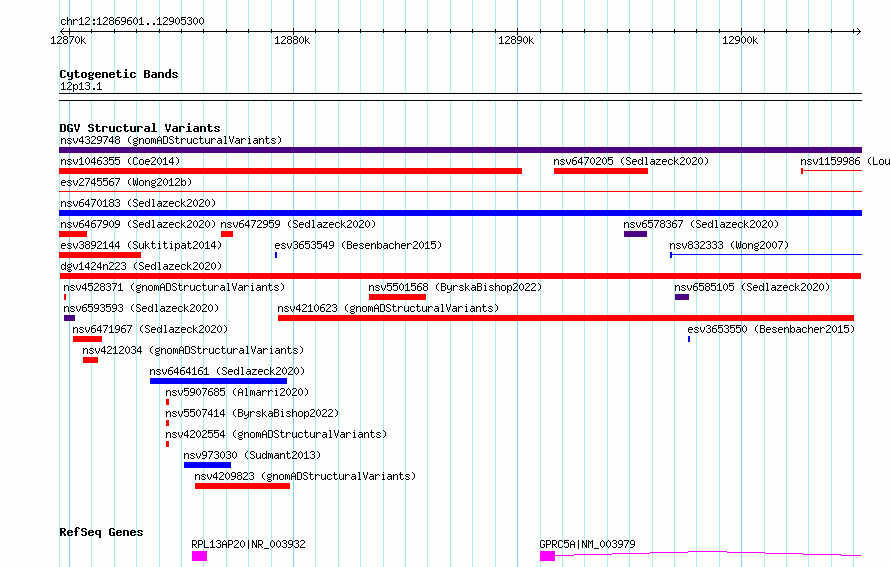This screenshot has height=567, width=890.
Task: Click the Cytogenetic Bands track title
Action: [x=119, y=74]
